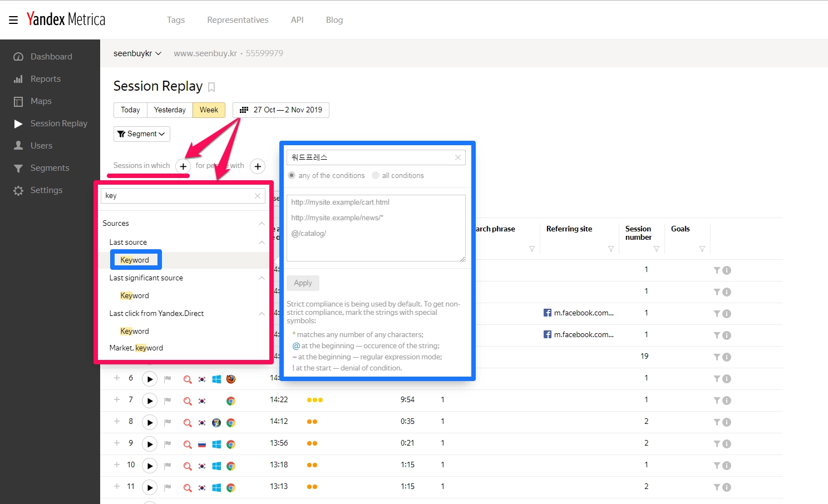This screenshot has width=828, height=504.
Task: Play the recording for session 11
Action: click(x=150, y=487)
